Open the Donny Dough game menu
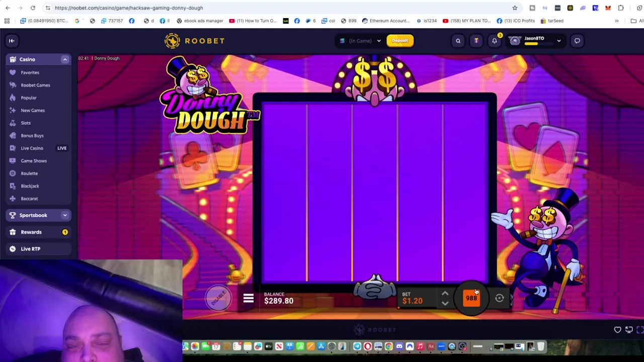Screen dimensions: 644x362 click(x=249, y=299)
